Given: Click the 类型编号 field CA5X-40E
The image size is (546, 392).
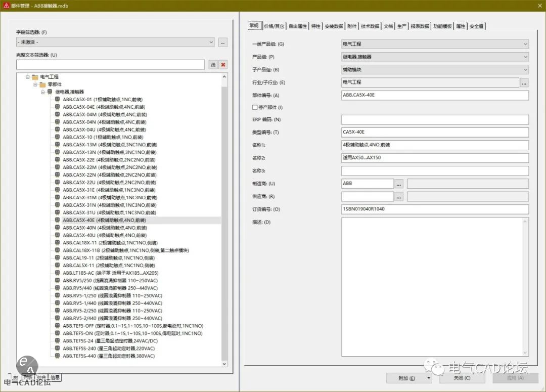Looking at the screenshot, I should point(435,132).
